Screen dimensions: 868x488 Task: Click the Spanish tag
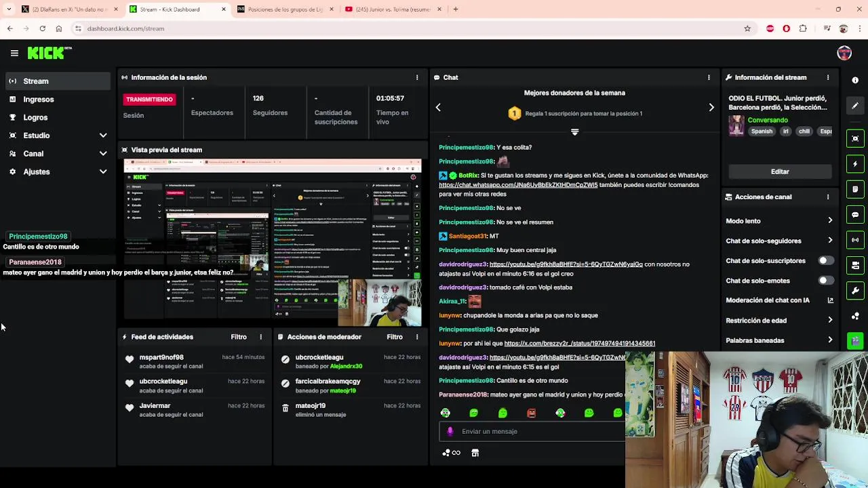coord(762,131)
